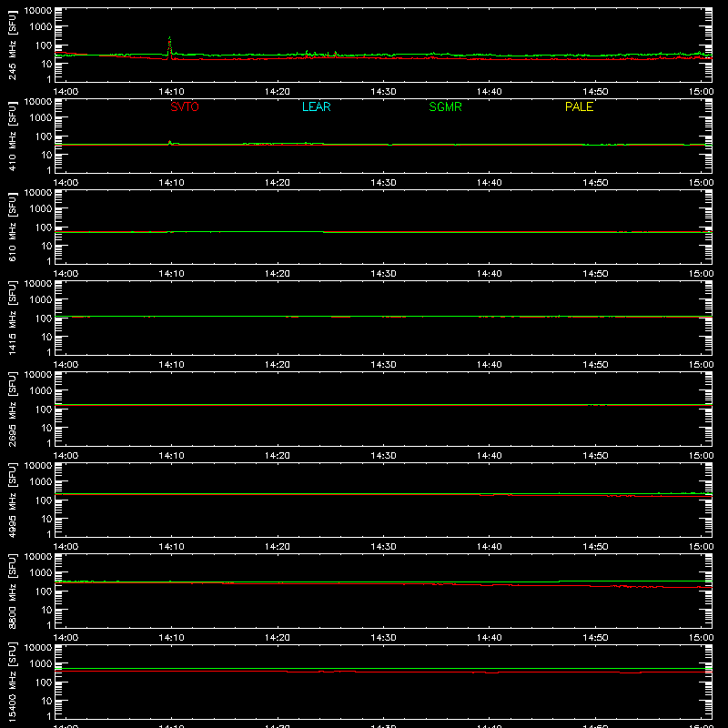The width and height of the screenshot is (728, 728).
Task: Click the 10 y-axis label of 15400 MHz panel
Action: pos(46,701)
